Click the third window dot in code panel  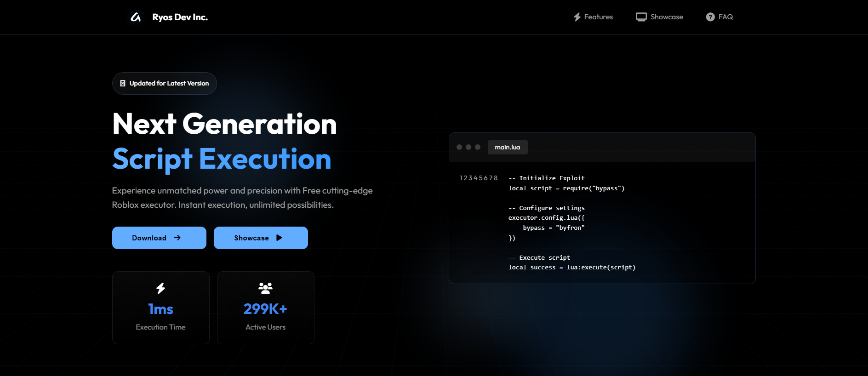tap(478, 147)
